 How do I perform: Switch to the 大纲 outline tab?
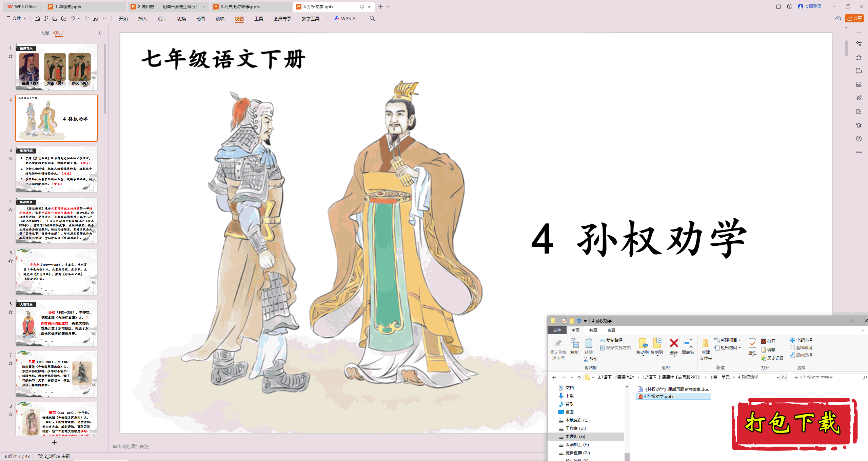44,33
